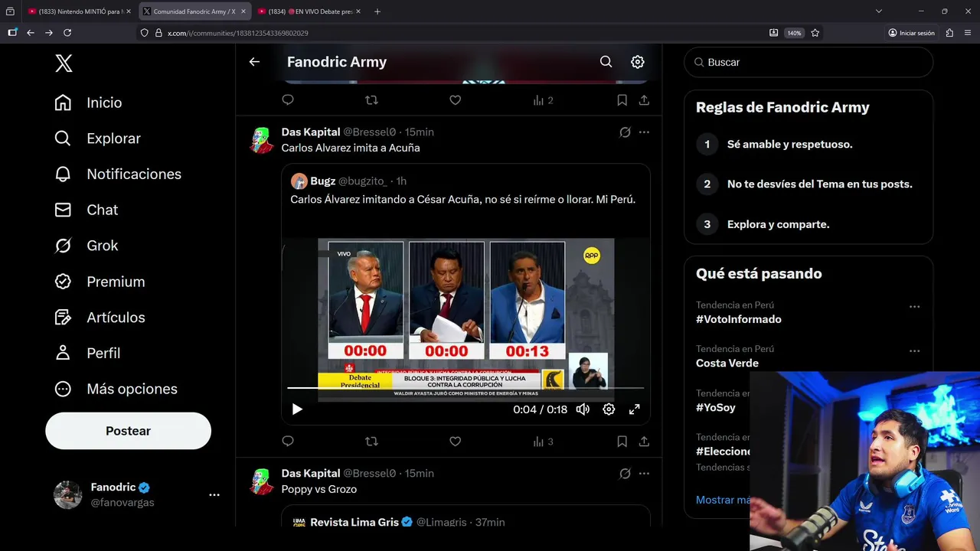Read rule Sé amable y respetuoso
Image resolution: width=980 pixels, height=551 pixels.
click(x=789, y=144)
